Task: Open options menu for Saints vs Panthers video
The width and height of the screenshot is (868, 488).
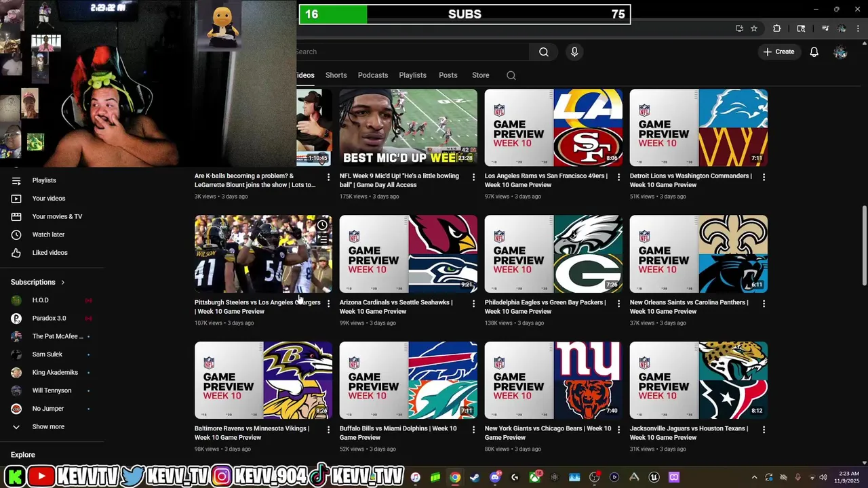Action: [764, 304]
